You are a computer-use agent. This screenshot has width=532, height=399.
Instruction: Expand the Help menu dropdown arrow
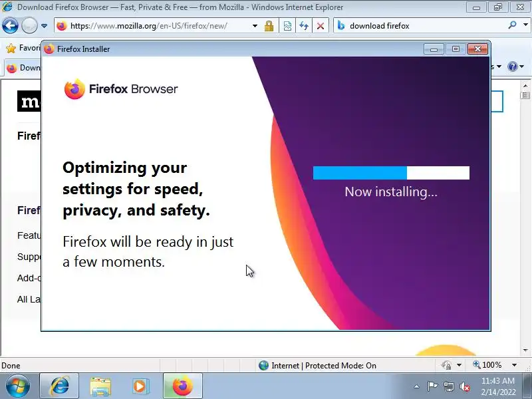tap(522, 66)
